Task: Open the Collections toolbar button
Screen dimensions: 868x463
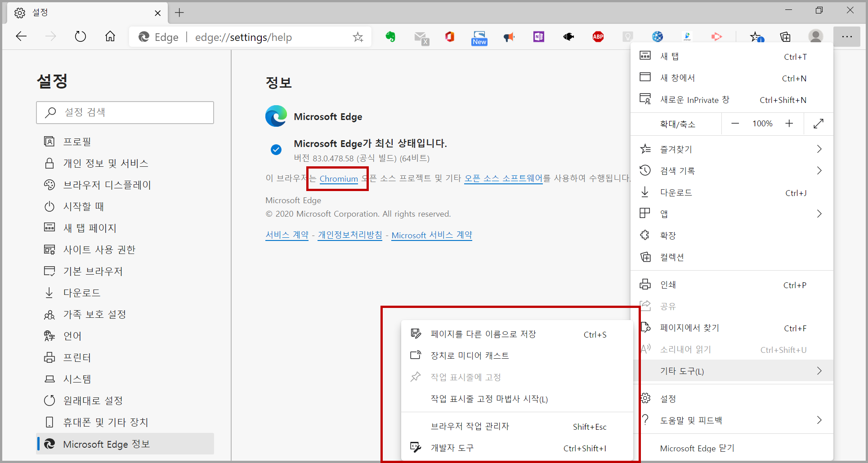Action: pyautogui.click(x=785, y=37)
